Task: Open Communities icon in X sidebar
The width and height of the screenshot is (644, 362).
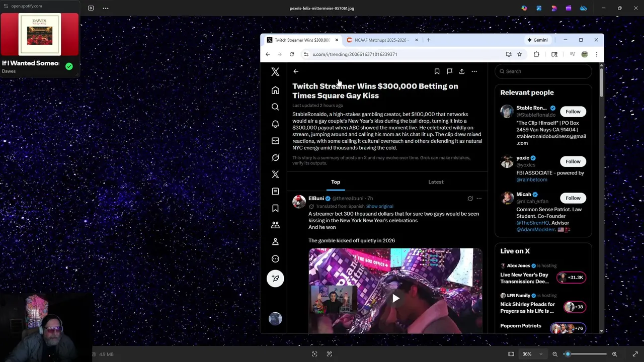Action: [x=275, y=225]
